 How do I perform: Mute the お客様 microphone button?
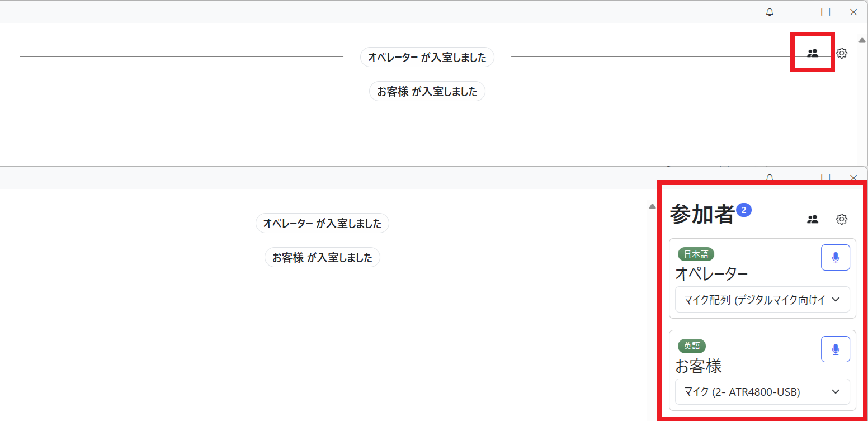pyautogui.click(x=835, y=349)
